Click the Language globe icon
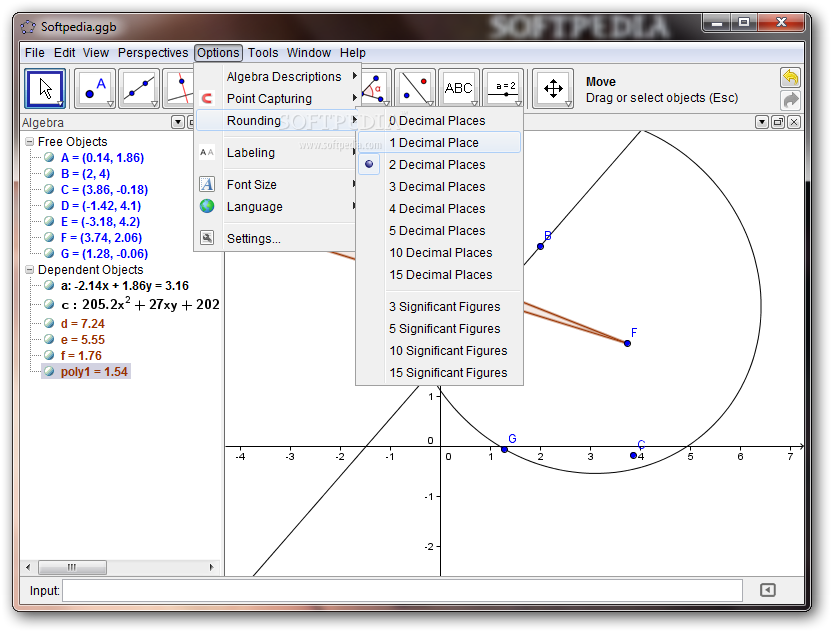Viewport: 832px width, 632px height. [x=207, y=206]
